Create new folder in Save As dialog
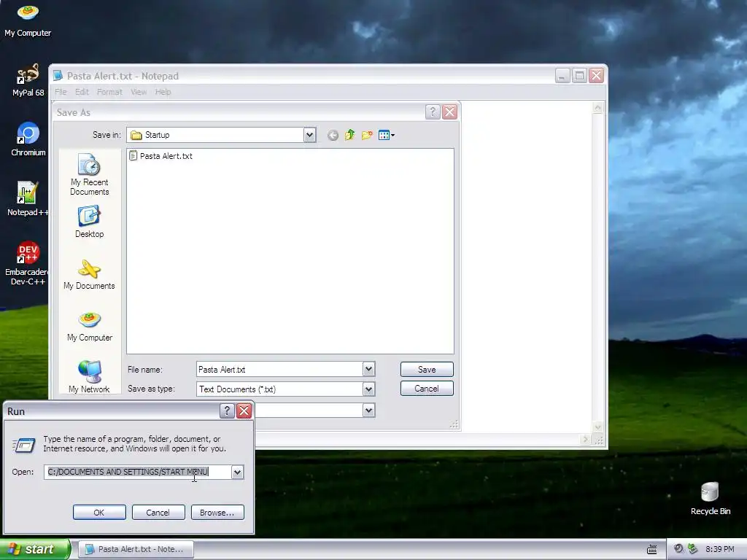The image size is (747, 560). (x=367, y=135)
